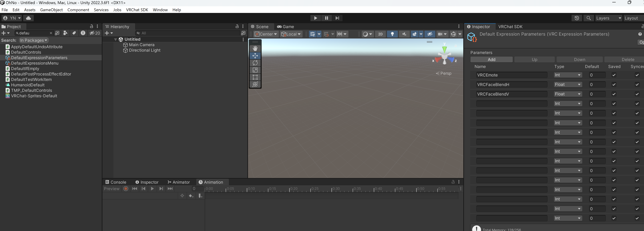Open the Layout dropdown
This screenshot has width=644, height=231.
[x=633, y=18]
